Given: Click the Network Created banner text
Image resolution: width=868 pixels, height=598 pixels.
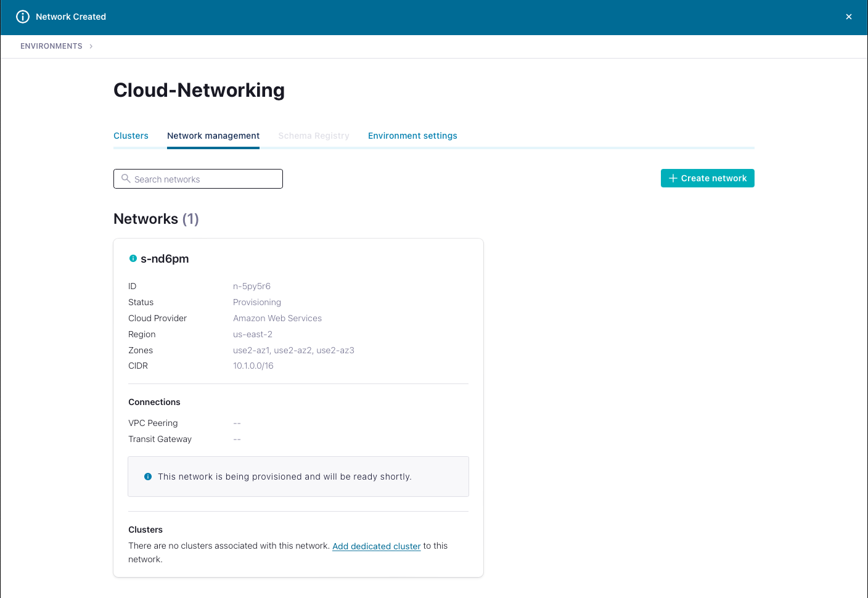Looking at the screenshot, I should 71,17.
